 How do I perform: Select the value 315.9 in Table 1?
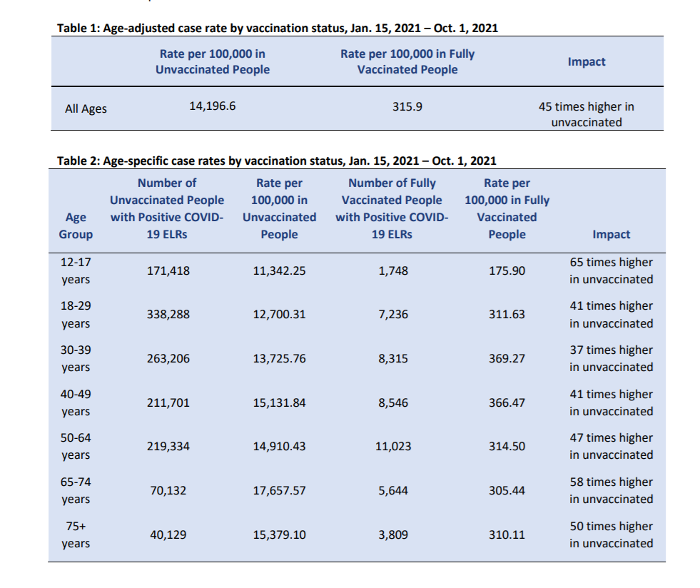point(407,107)
